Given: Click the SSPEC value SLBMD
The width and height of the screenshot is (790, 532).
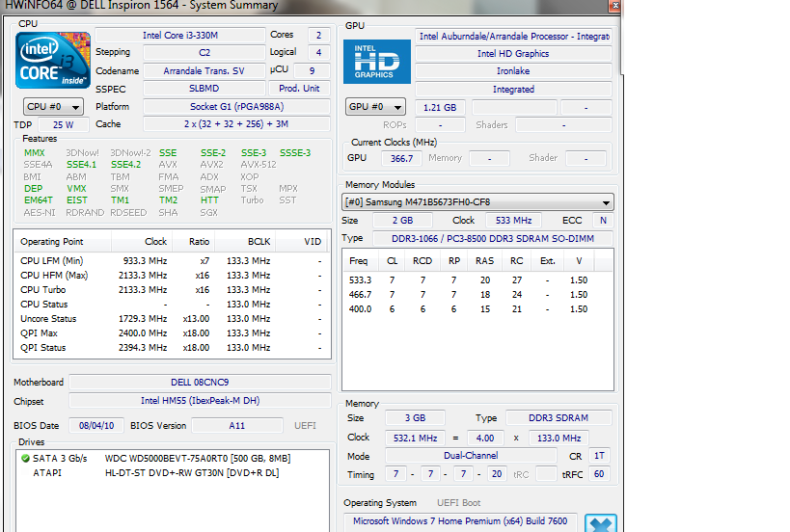Looking at the screenshot, I should pos(204,88).
